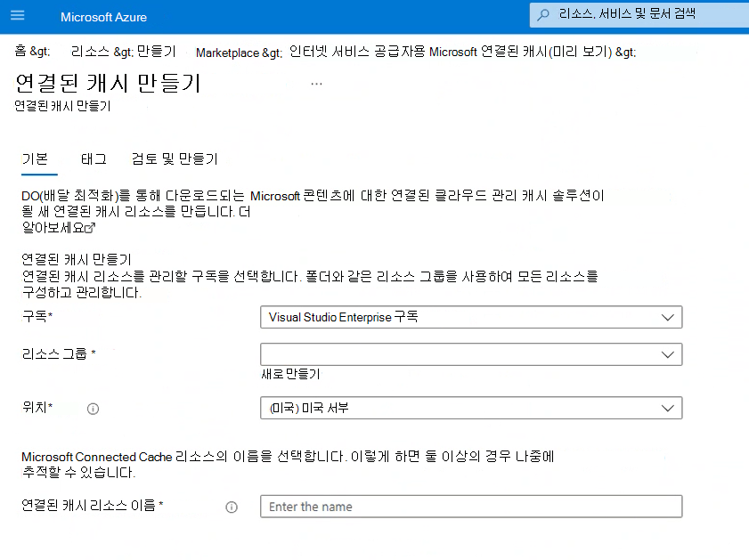This screenshot has height=560, width=749.
Task: Click the Enter the name input field
Action: 471,506
